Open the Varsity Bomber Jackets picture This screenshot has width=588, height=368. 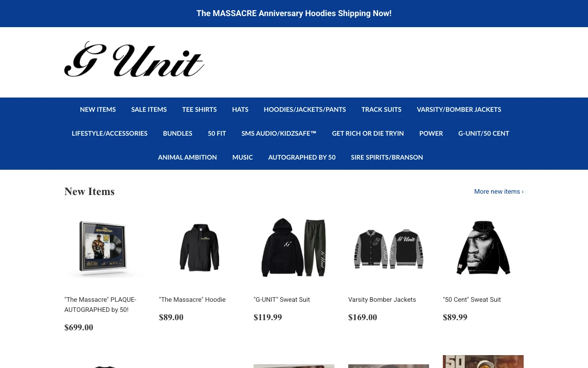click(389, 248)
